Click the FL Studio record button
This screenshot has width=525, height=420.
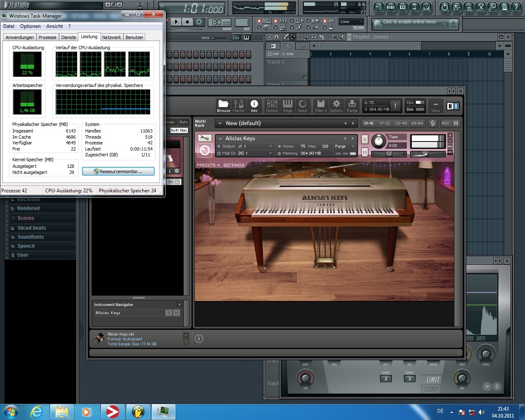pyautogui.click(x=199, y=22)
